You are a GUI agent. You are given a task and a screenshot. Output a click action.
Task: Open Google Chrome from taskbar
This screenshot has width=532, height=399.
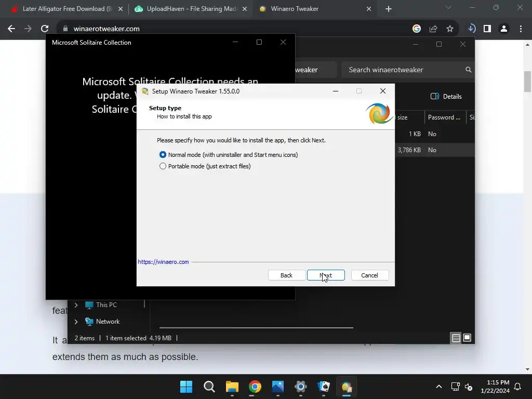pos(255,387)
